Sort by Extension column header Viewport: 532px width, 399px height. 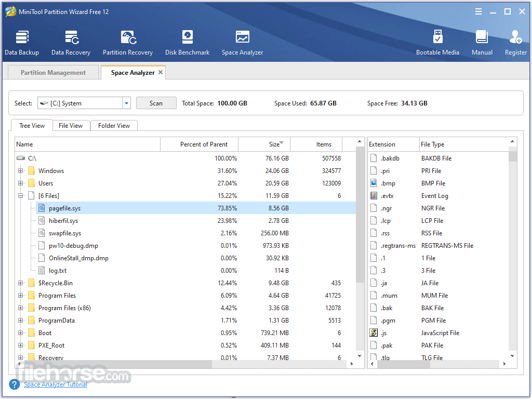[394, 144]
